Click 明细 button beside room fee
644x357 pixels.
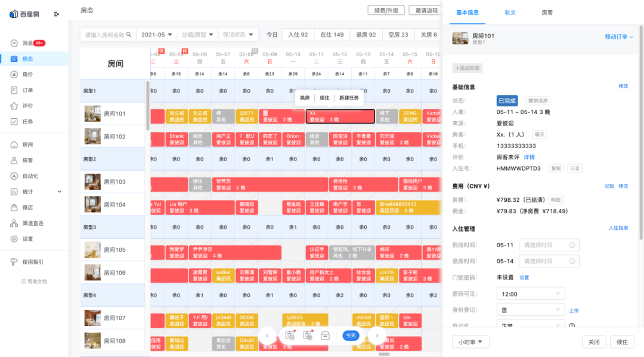pyautogui.click(x=556, y=199)
